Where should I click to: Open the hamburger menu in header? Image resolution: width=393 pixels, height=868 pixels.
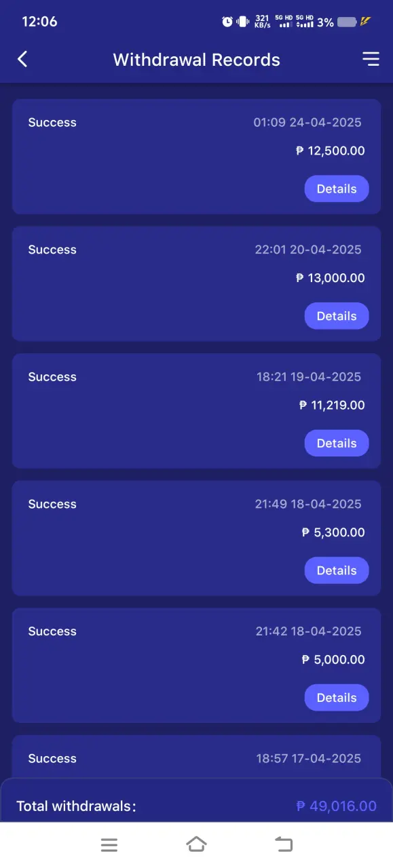point(371,59)
